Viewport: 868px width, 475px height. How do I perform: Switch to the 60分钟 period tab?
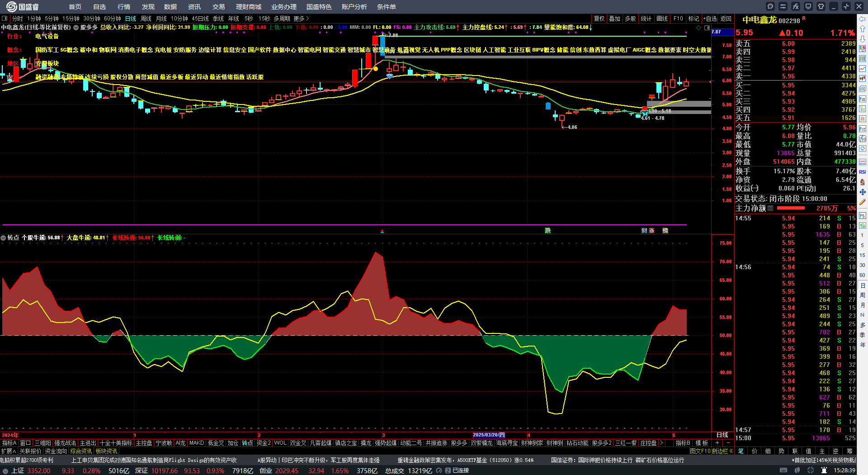click(x=113, y=19)
